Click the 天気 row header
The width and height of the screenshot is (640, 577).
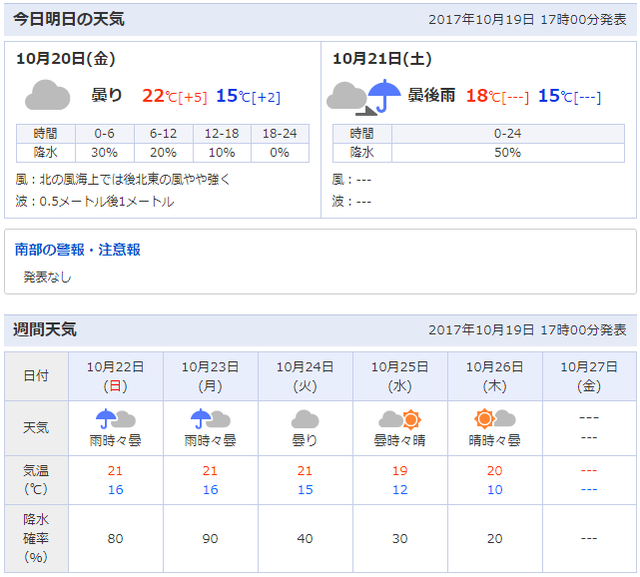pyautogui.click(x=36, y=428)
